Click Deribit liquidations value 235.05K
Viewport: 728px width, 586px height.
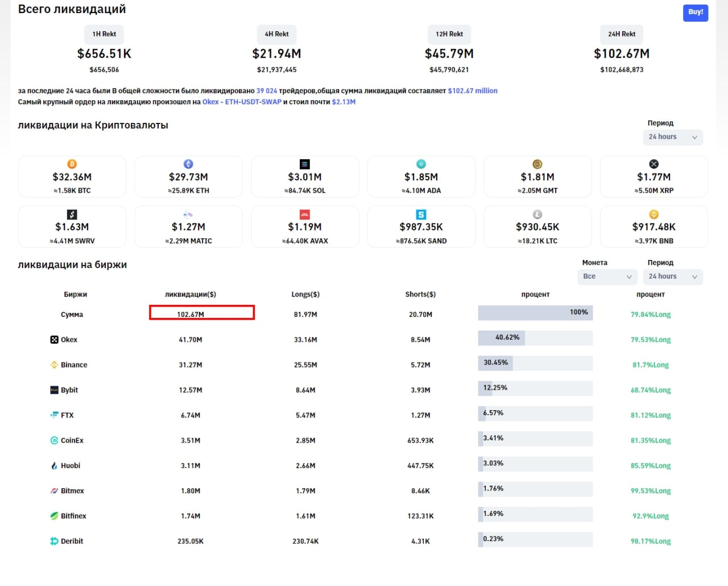pos(191,541)
